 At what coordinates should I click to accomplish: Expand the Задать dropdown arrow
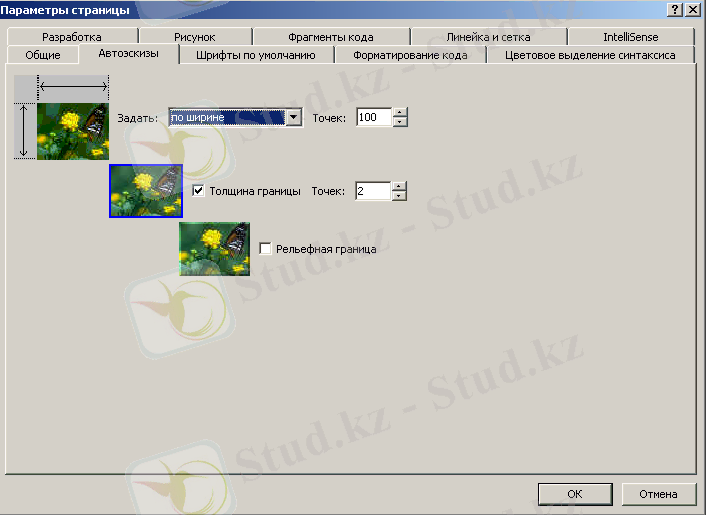tap(294, 117)
